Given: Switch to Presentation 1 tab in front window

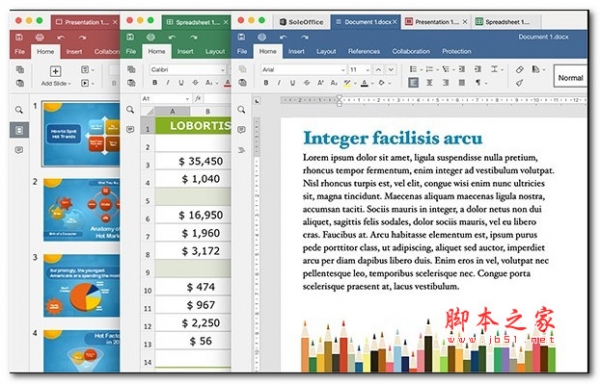Looking at the screenshot, I should [435, 22].
